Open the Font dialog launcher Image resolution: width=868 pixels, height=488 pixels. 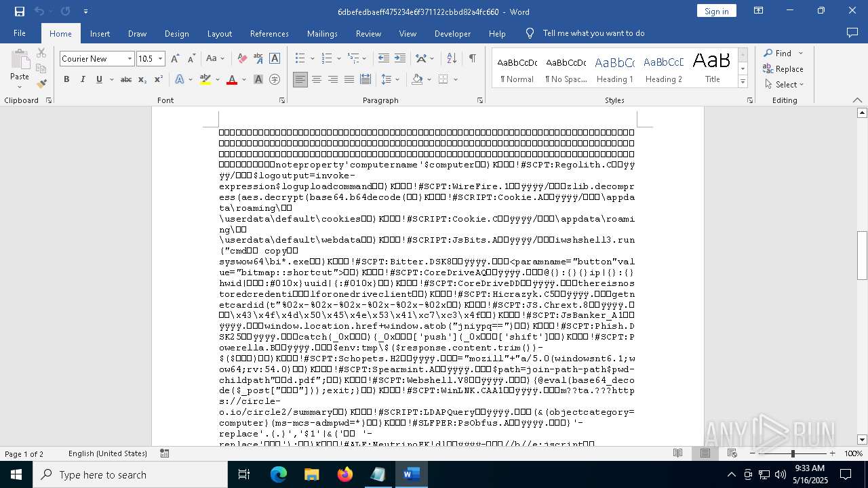282,100
